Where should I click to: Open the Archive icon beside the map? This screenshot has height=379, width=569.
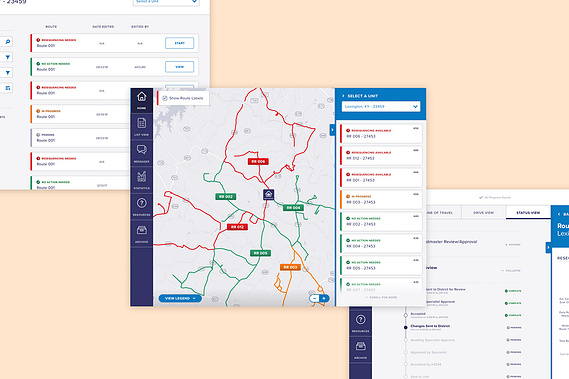tap(142, 233)
